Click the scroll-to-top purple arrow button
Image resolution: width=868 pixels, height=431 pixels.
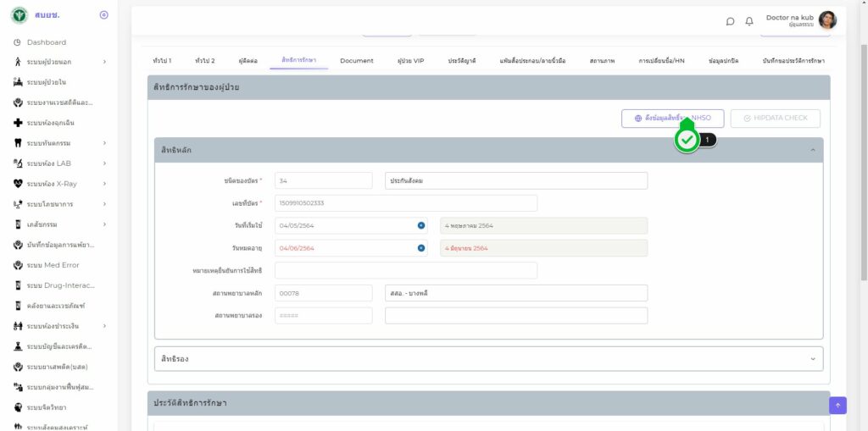coord(837,406)
